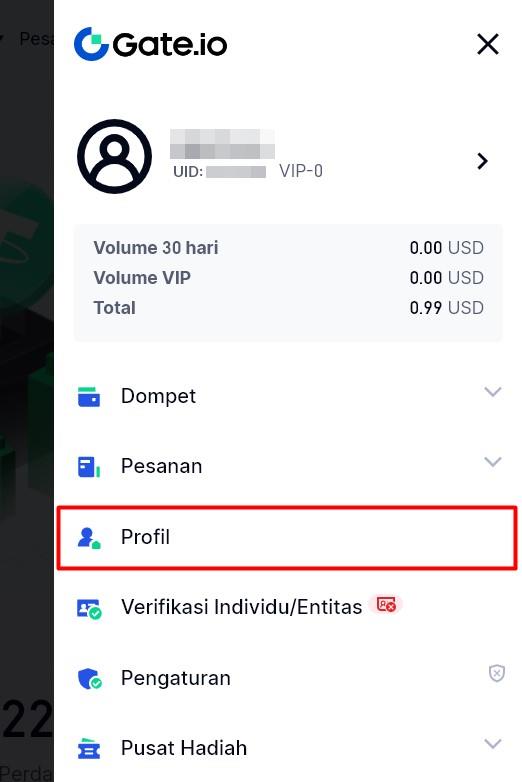The height and width of the screenshot is (782, 522).
Task: Click the Gate.io logo
Action: click(151, 44)
